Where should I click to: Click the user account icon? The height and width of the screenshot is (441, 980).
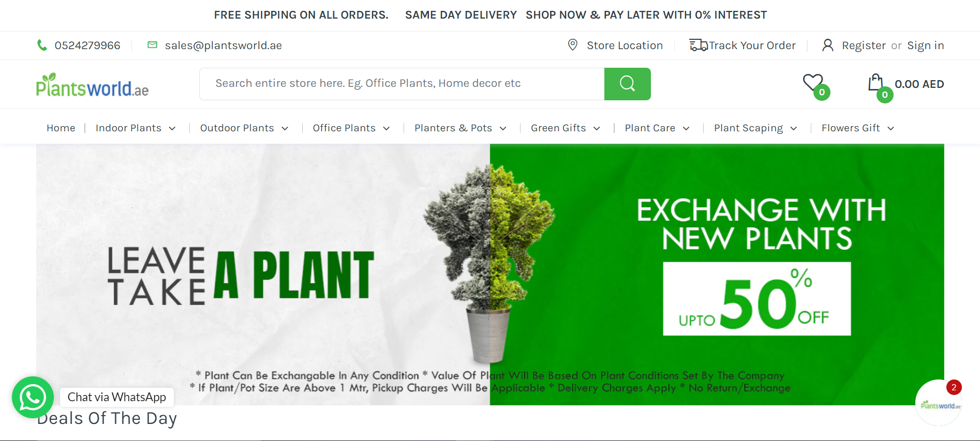827,45
